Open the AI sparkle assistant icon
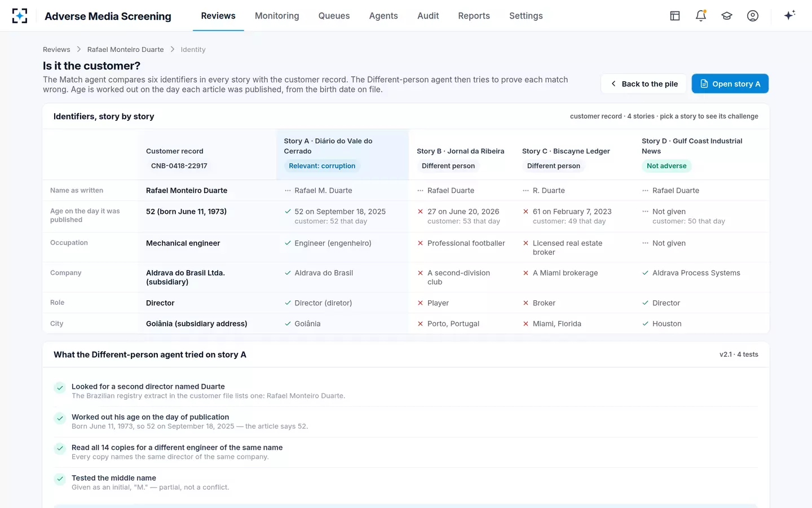 [x=789, y=15]
